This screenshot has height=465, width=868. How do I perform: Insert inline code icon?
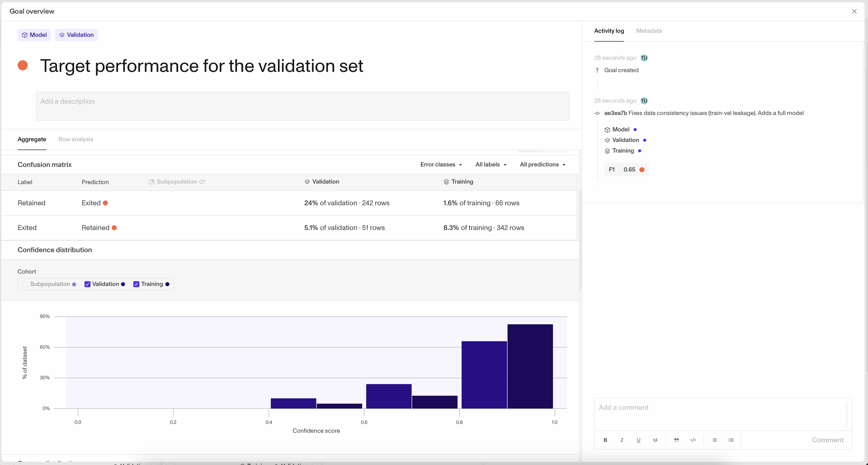pyautogui.click(x=693, y=440)
